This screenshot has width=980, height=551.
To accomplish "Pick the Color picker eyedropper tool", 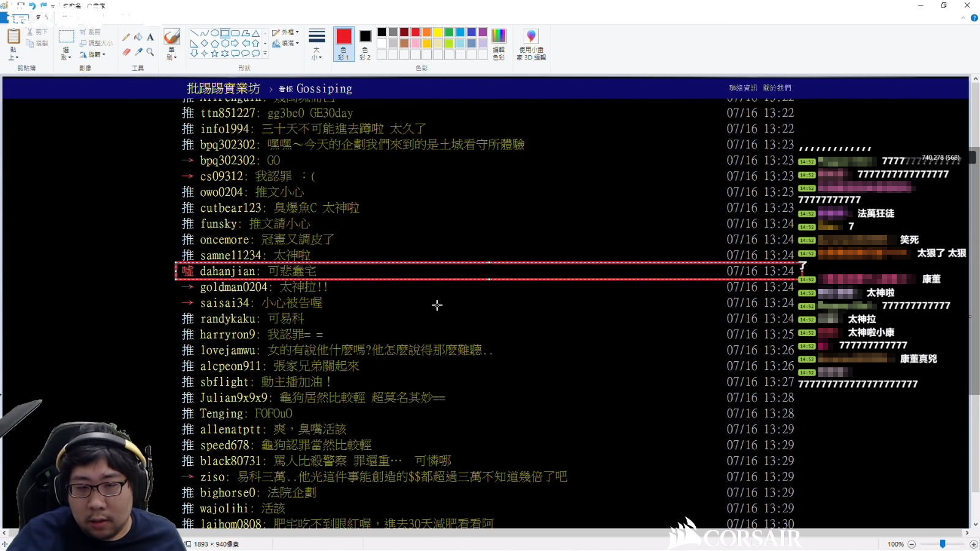I will [x=138, y=52].
